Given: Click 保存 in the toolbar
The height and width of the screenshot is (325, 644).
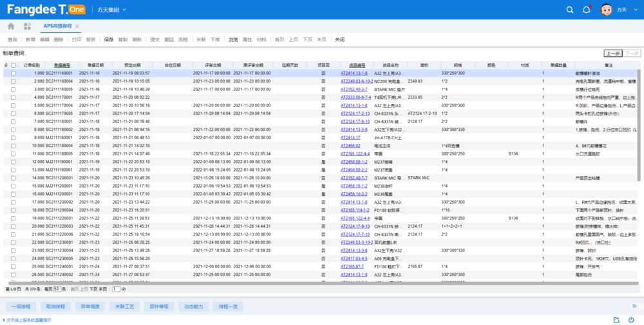Looking at the screenshot, I should (x=108, y=39).
